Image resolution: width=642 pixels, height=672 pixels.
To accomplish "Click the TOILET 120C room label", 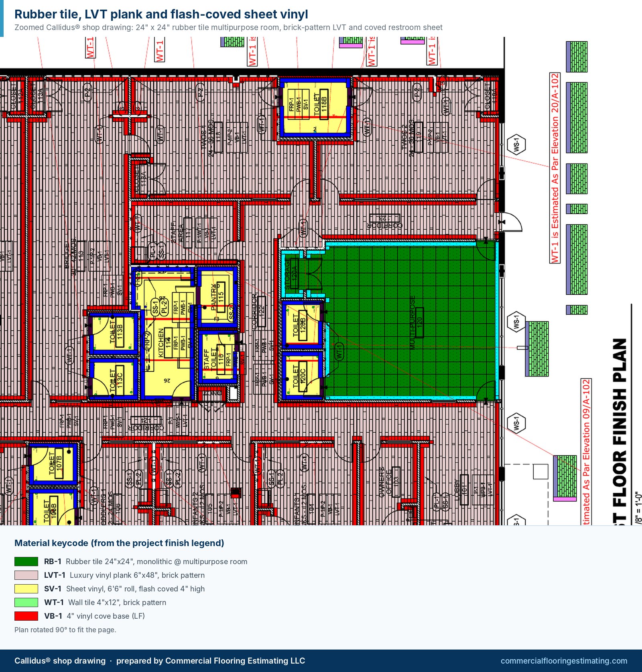I will (299, 377).
